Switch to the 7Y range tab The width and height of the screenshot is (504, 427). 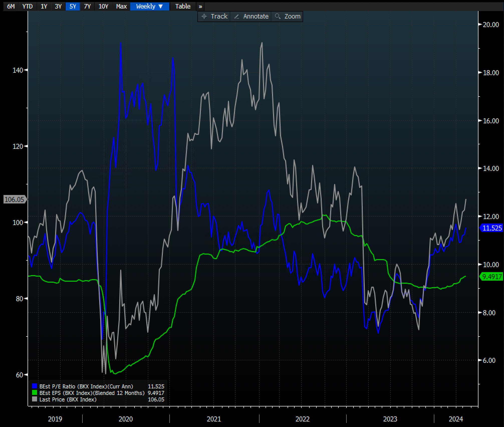pyautogui.click(x=87, y=6)
